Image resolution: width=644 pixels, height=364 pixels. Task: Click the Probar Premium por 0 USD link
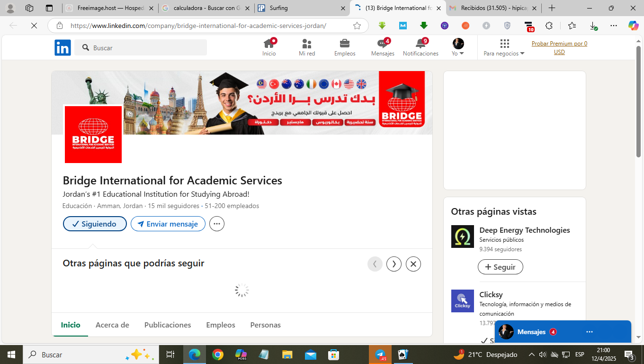tap(559, 47)
